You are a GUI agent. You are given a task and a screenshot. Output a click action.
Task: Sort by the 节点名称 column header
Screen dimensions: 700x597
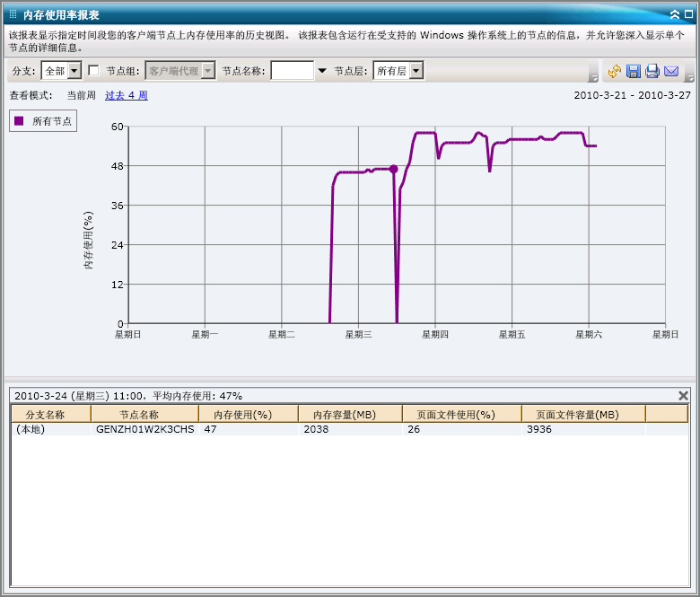tap(138, 414)
